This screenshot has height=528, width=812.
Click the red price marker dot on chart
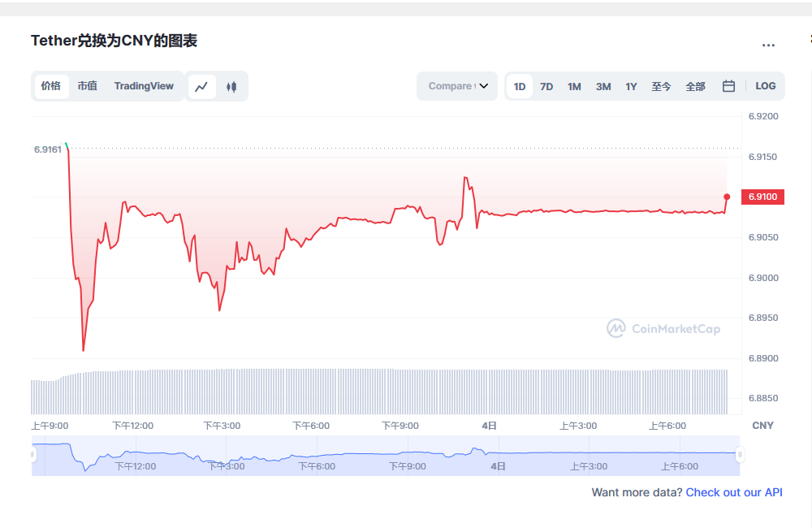(727, 196)
